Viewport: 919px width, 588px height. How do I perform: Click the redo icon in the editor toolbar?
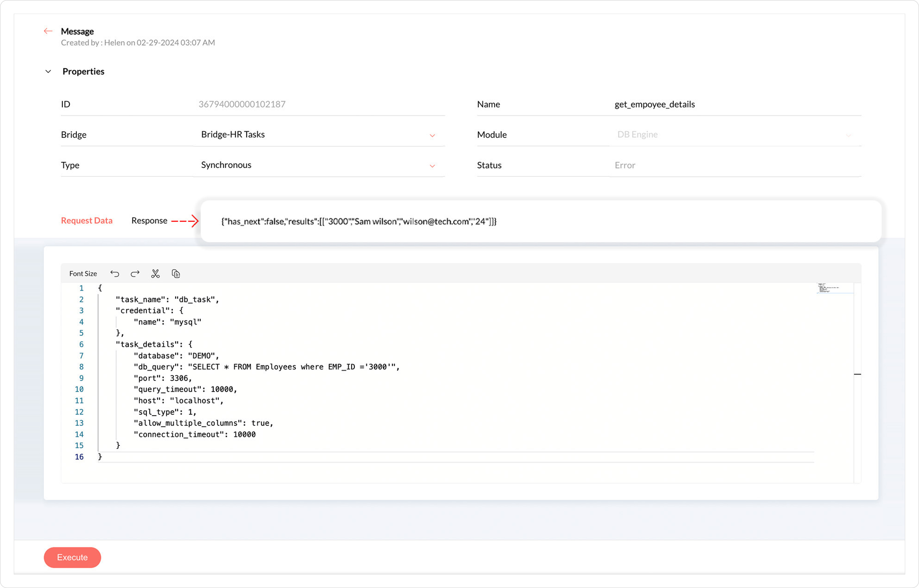click(135, 273)
